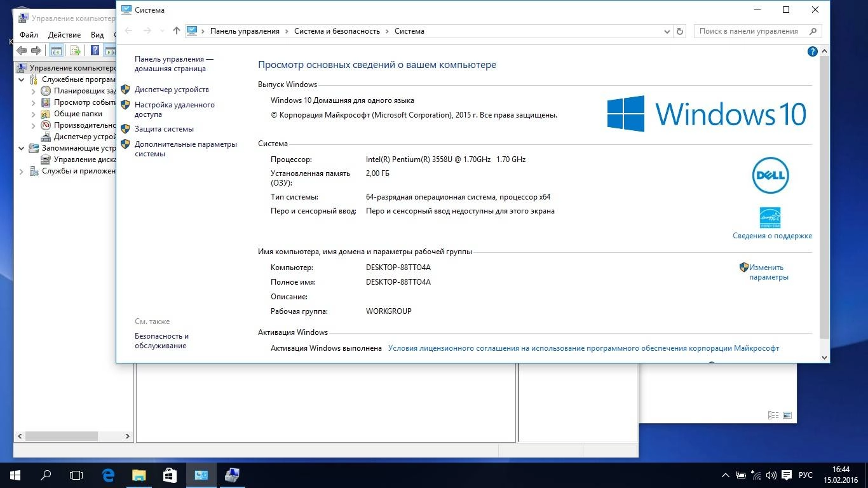Expand the Performance tree node

[x=34, y=125]
